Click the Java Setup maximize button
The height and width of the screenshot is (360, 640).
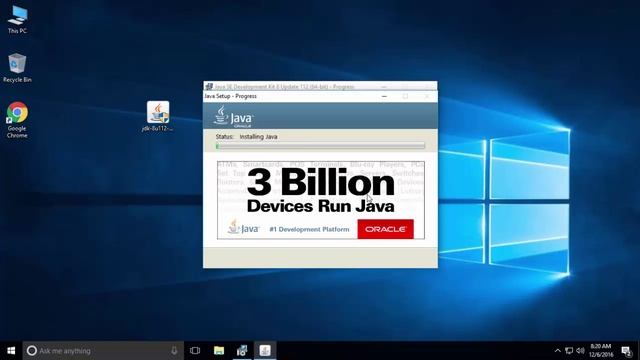(405, 96)
